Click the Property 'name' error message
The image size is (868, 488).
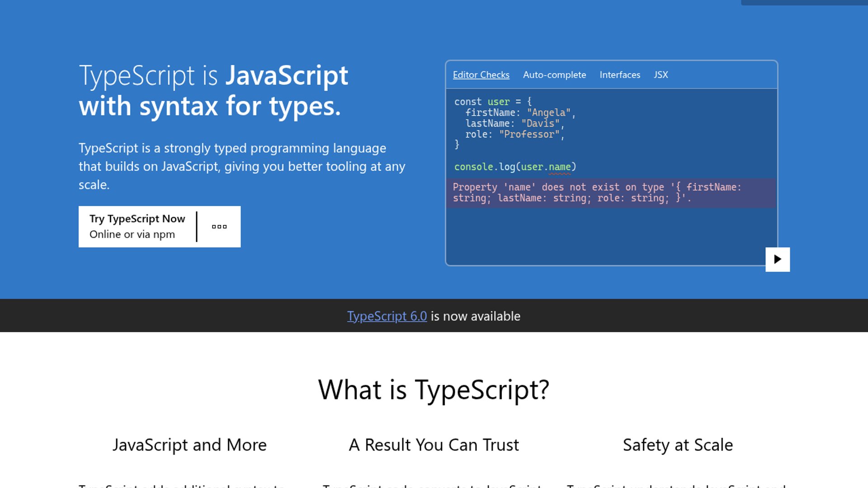597,193
